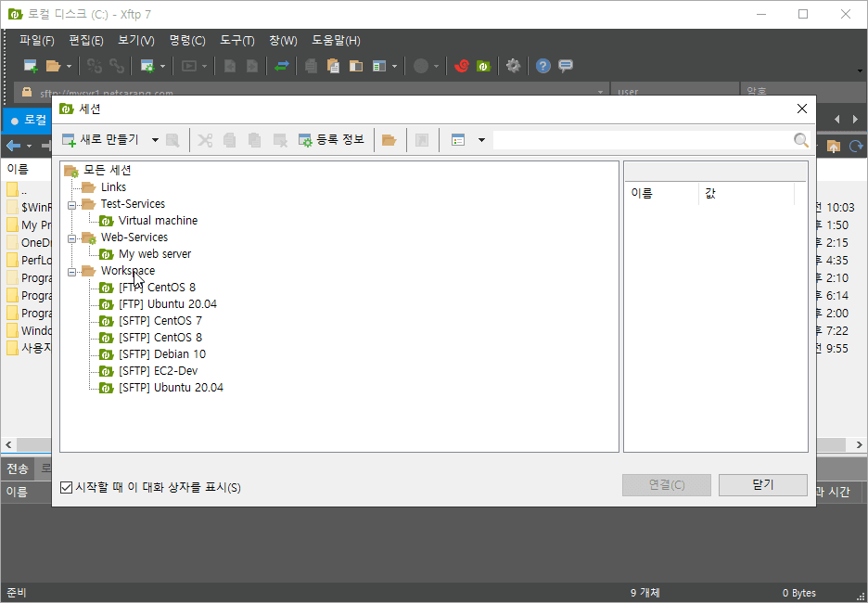Viewport: 868px width, 603px height.
Task: Click the transfer window icon in main toolbar
Action: [x=189, y=66]
